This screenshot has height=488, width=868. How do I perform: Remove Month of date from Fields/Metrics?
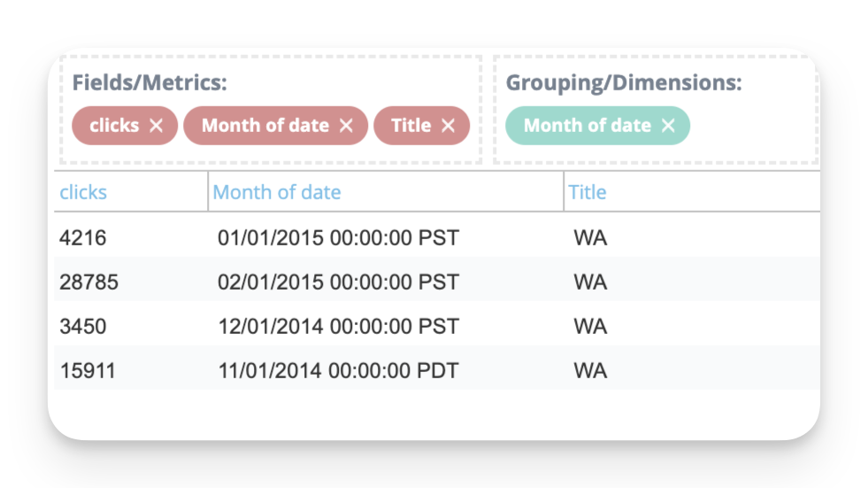pyautogui.click(x=346, y=126)
